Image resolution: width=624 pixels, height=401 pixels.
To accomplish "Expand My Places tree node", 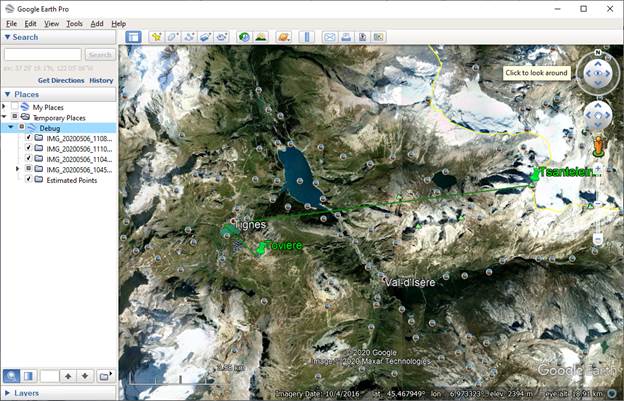I will point(4,107).
